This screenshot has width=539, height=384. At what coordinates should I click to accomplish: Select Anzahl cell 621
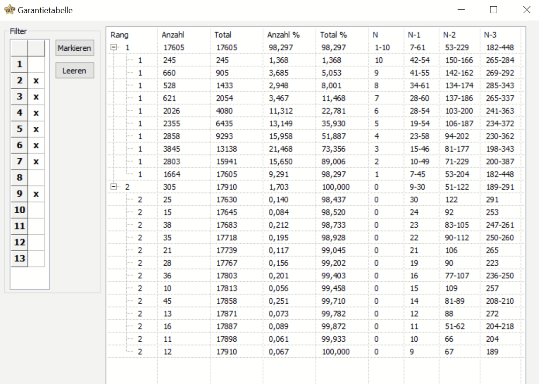coord(169,98)
